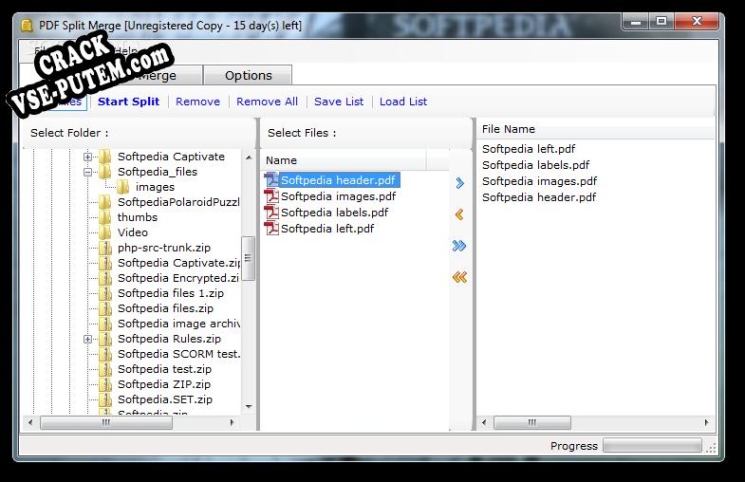Click the Softpedia test.zip archive icon

pyautogui.click(x=105, y=369)
